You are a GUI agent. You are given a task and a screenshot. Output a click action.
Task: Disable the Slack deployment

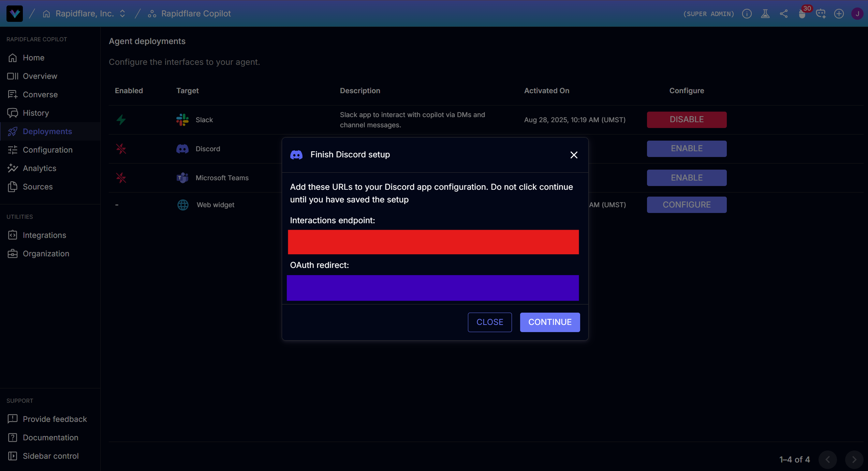pyautogui.click(x=686, y=119)
